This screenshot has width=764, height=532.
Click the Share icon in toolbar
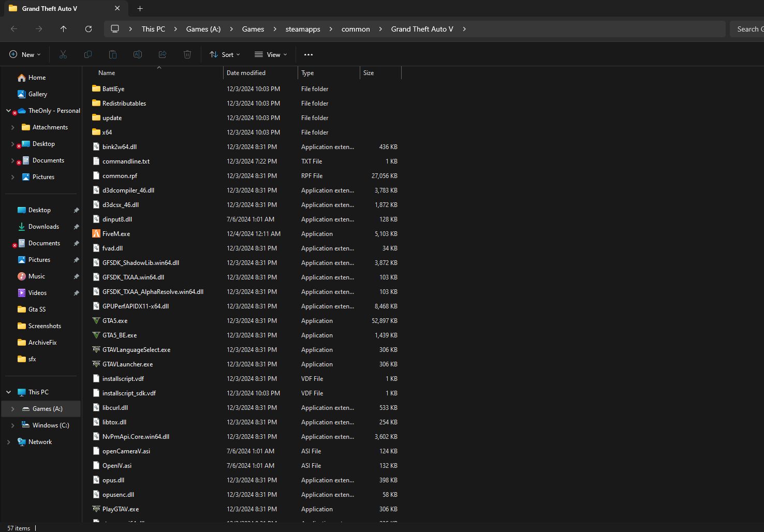pyautogui.click(x=163, y=54)
